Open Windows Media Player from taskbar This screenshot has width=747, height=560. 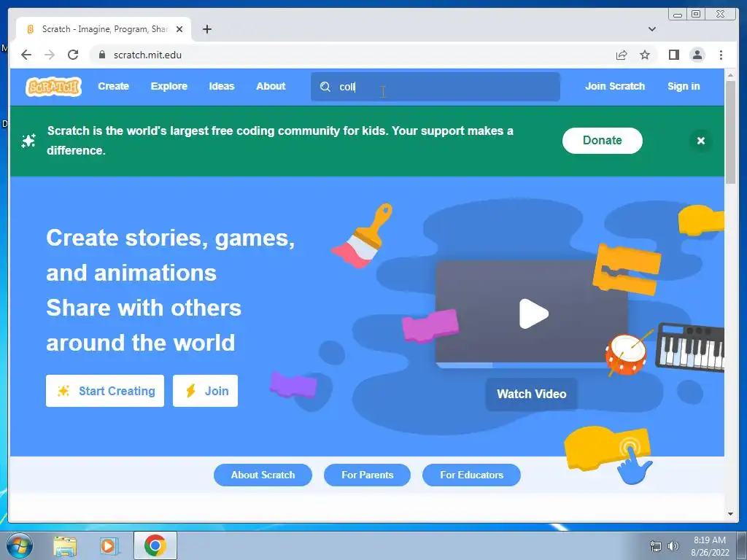109,545
